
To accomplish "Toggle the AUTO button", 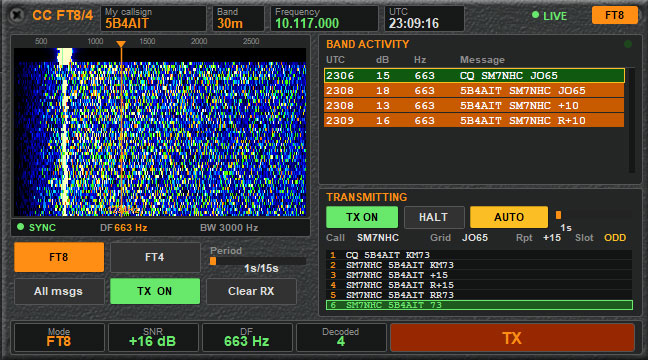I will (509, 217).
